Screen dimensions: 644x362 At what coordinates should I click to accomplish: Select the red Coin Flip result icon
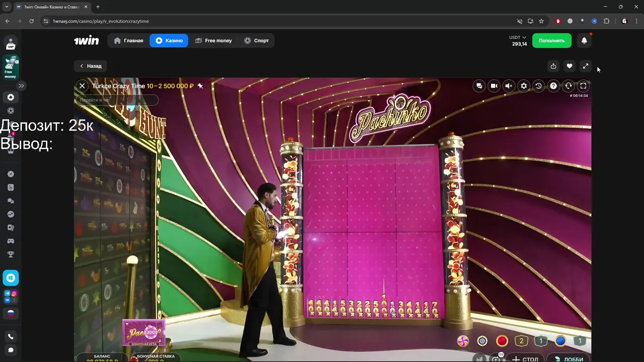pos(502,341)
